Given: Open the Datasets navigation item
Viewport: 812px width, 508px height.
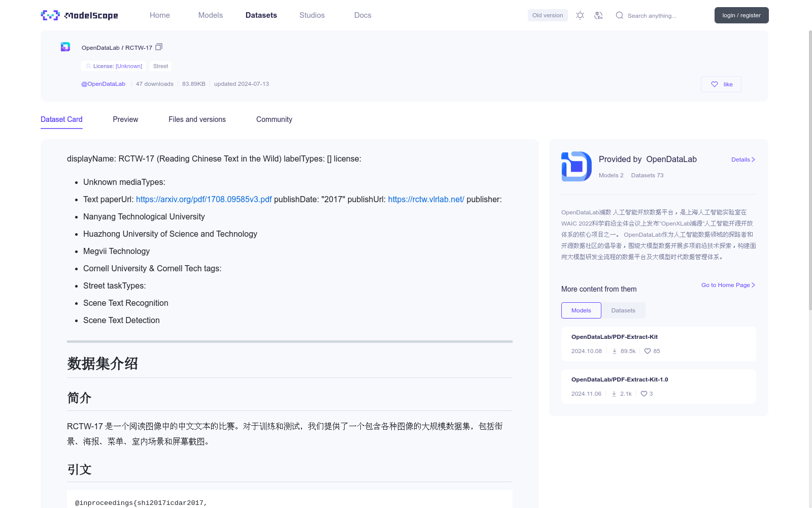Looking at the screenshot, I should click(x=261, y=15).
